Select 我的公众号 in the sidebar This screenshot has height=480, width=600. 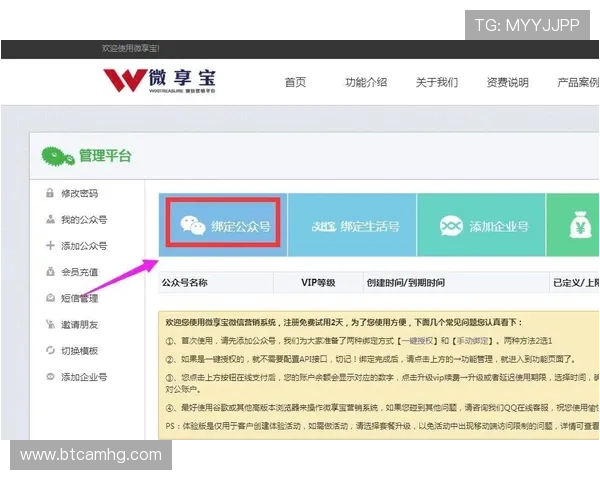tap(84, 220)
